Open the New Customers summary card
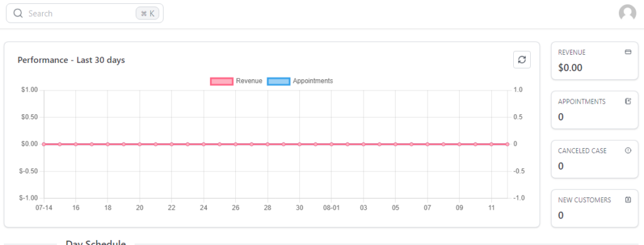This screenshot has height=245, width=644. (594, 209)
